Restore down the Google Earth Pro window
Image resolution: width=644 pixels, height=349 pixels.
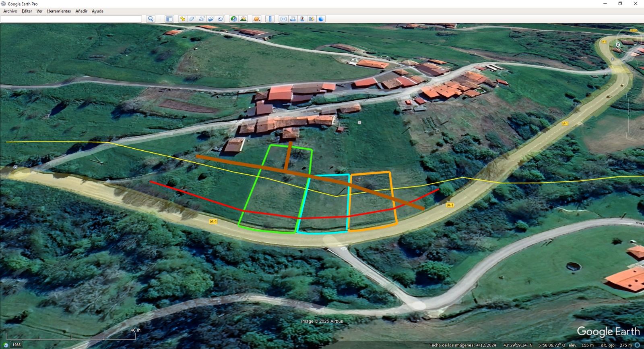pyautogui.click(x=620, y=4)
